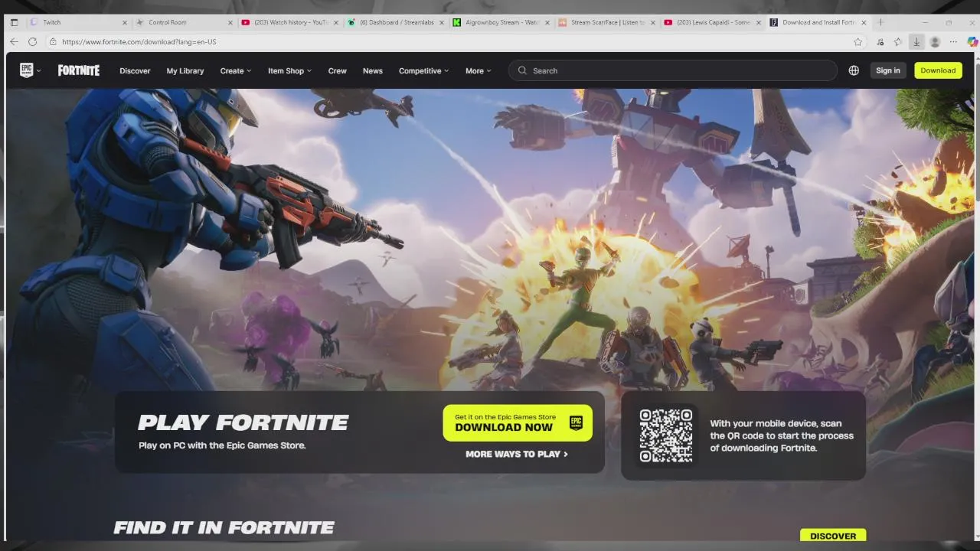This screenshot has height=551, width=980.
Task: Open the language globe selector
Action: click(x=854, y=70)
